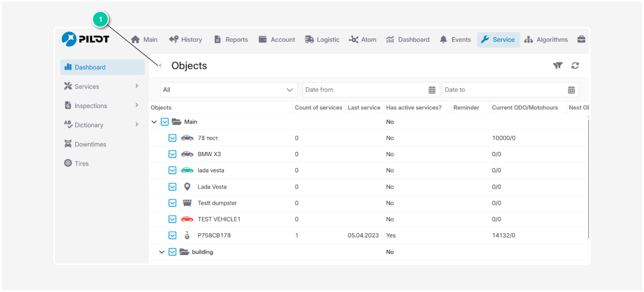Open calendar picker in Date to field
This screenshot has height=292, width=644.
tap(571, 90)
